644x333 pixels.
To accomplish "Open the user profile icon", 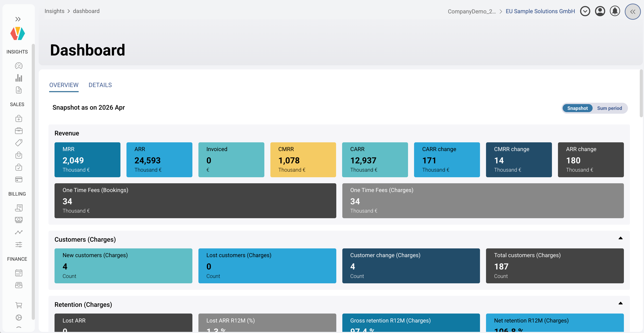I will coord(600,11).
